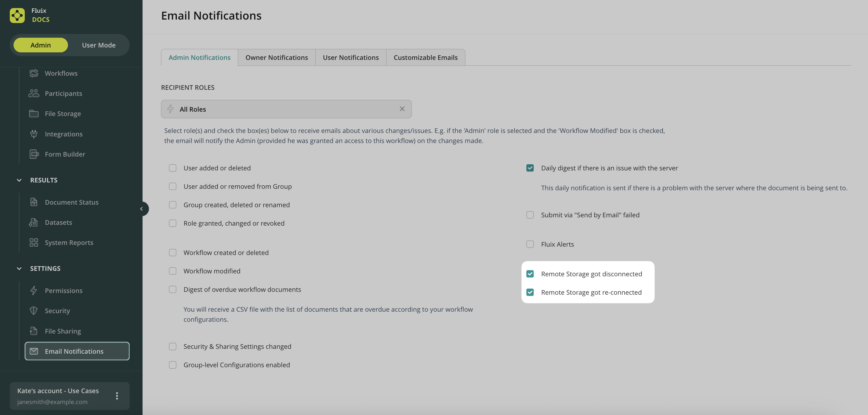
Task: Click the System Reports grid icon
Action: [x=34, y=243]
